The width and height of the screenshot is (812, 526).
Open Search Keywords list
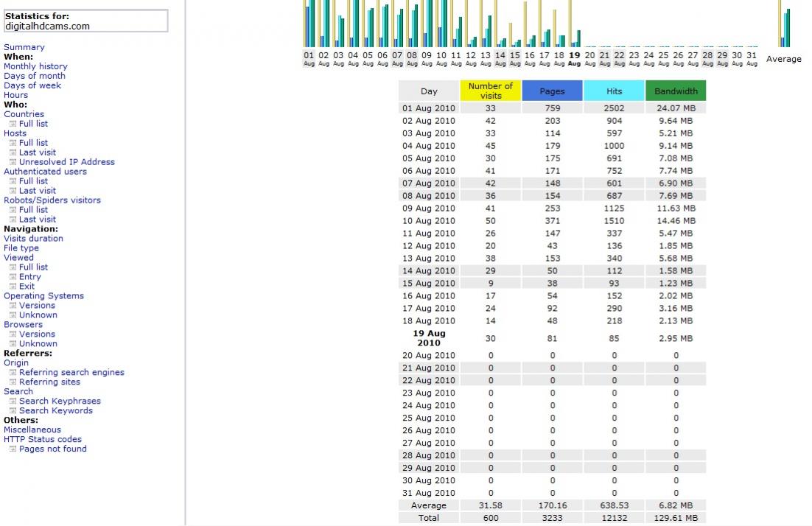click(56, 410)
